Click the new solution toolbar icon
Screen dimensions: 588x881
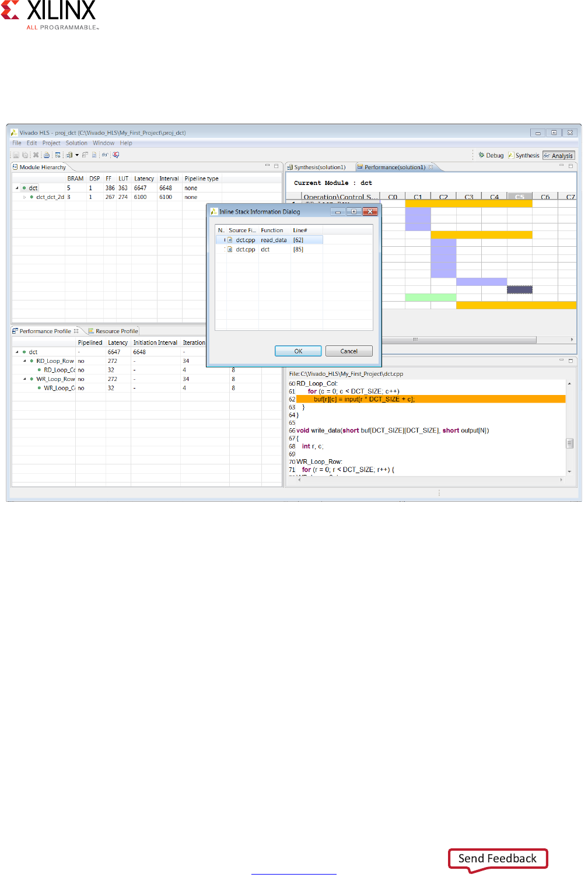69,155
